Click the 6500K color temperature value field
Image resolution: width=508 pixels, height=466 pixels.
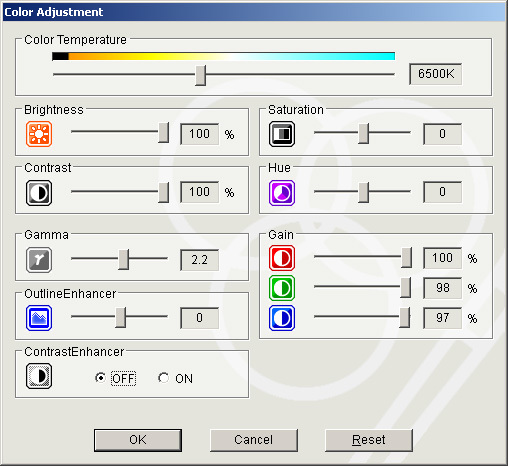click(x=435, y=74)
